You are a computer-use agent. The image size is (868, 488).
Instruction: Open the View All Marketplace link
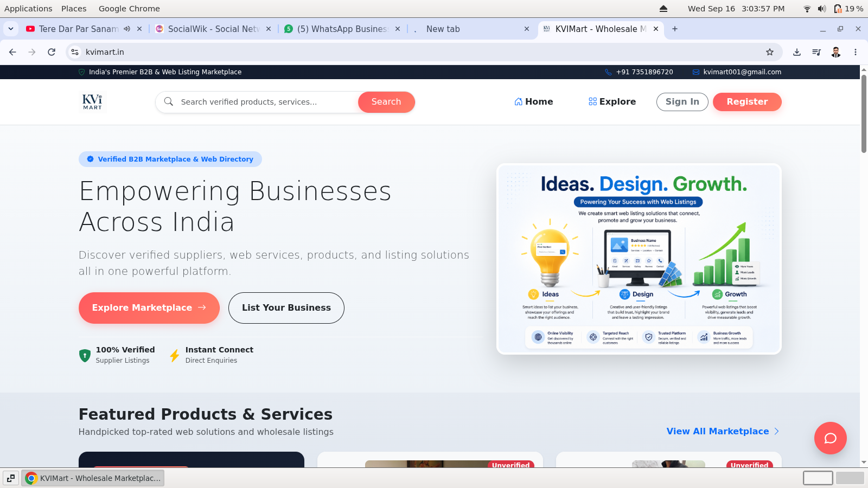click(723, 431)
